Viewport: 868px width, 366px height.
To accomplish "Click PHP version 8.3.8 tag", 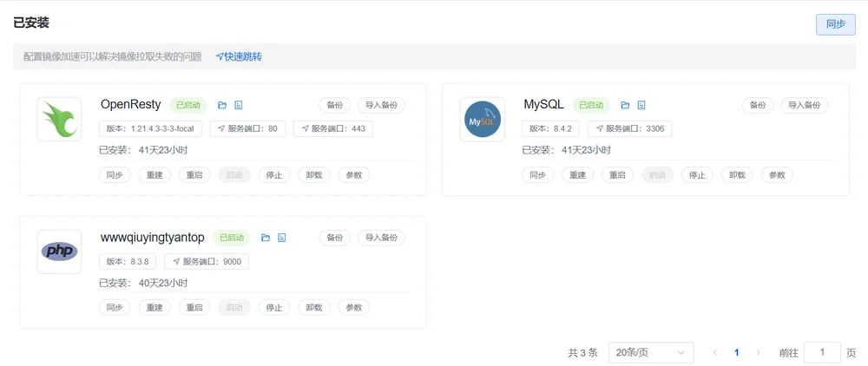I will (x=128, y=262).
